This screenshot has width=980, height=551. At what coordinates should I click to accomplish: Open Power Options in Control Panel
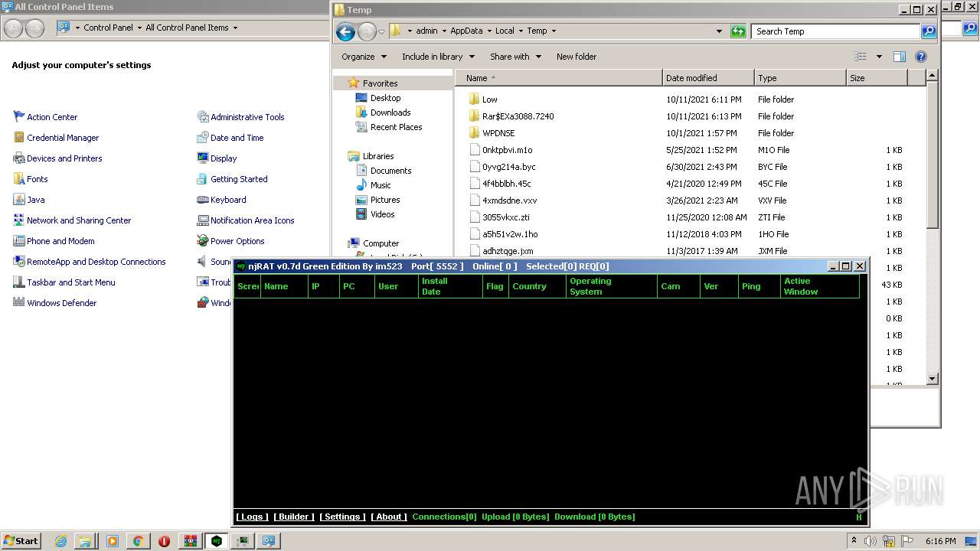coord(230,241)
